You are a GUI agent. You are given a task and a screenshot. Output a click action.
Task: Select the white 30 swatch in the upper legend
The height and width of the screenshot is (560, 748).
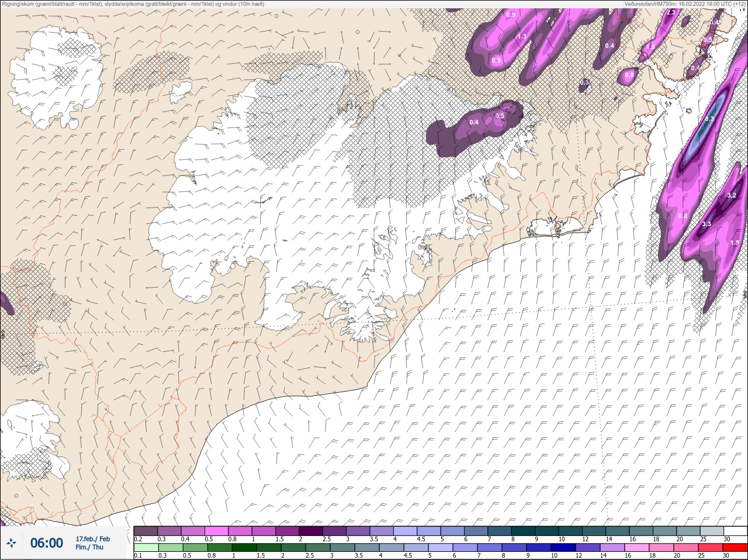735,531
